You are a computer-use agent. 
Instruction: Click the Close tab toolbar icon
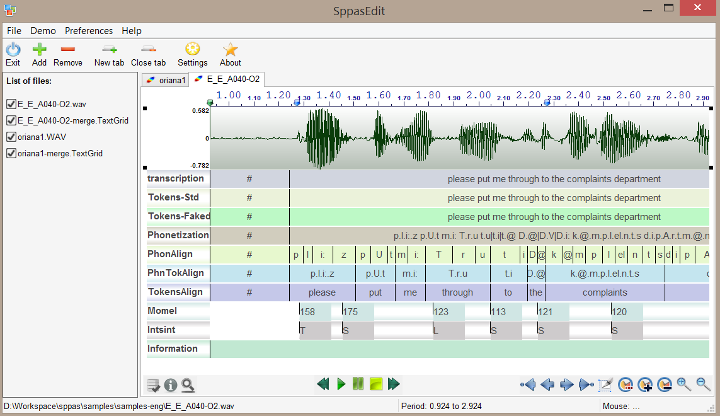148,49
